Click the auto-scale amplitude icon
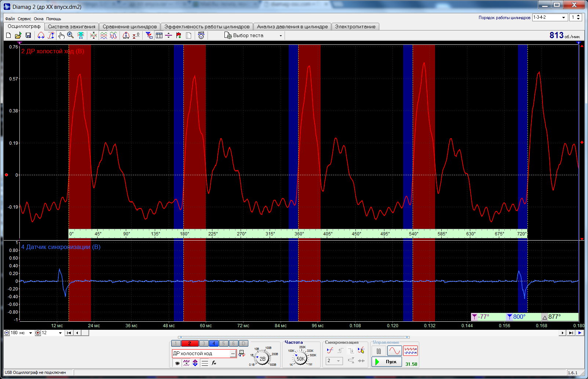 coord(126,35)
